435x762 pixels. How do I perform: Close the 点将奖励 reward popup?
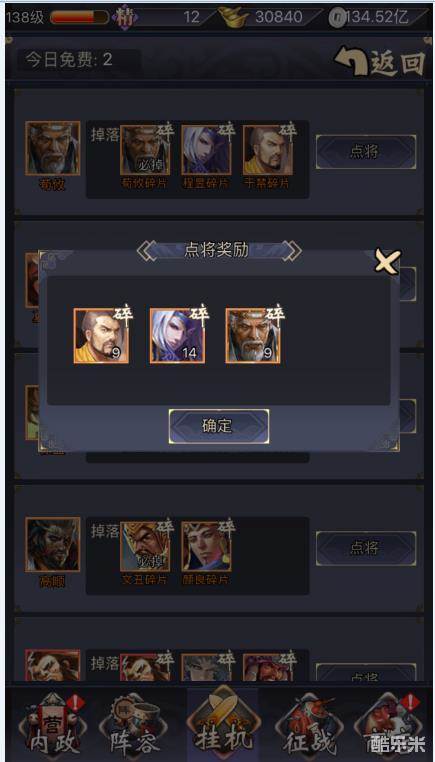click(388, 262)
